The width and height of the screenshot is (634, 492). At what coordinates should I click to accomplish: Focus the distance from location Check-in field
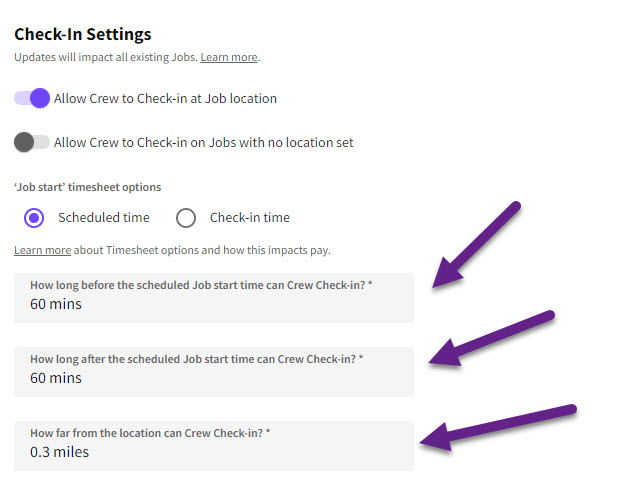pyautogui.click(x=214, y=452)
